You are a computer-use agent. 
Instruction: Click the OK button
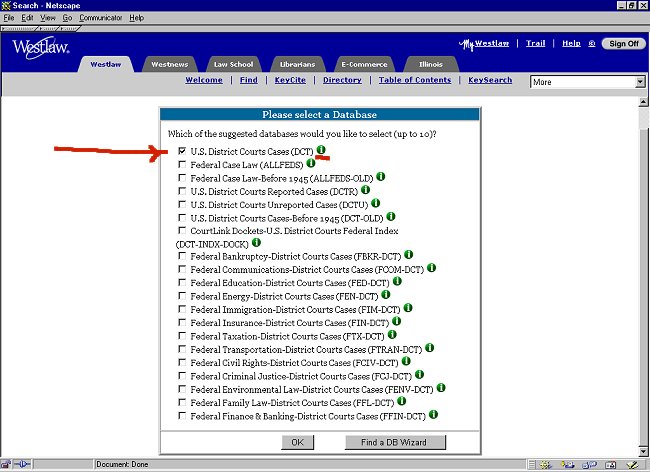tap(298, 442)
